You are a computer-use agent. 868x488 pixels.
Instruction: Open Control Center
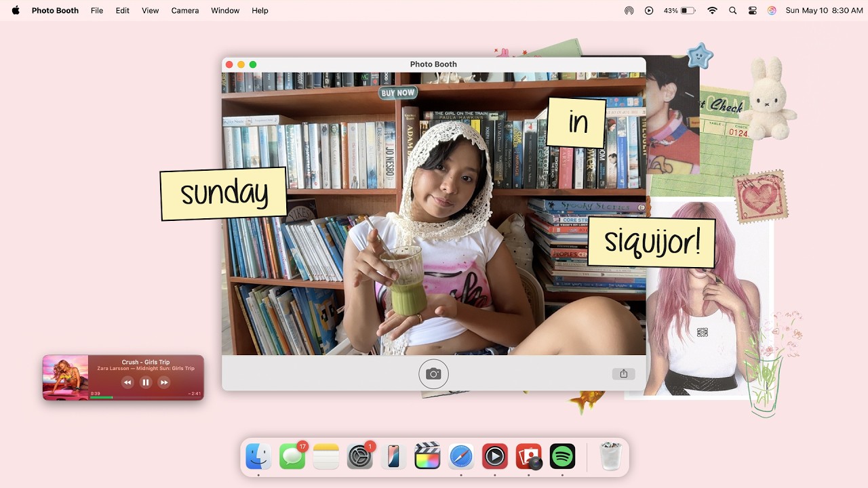tap(752, 10)
